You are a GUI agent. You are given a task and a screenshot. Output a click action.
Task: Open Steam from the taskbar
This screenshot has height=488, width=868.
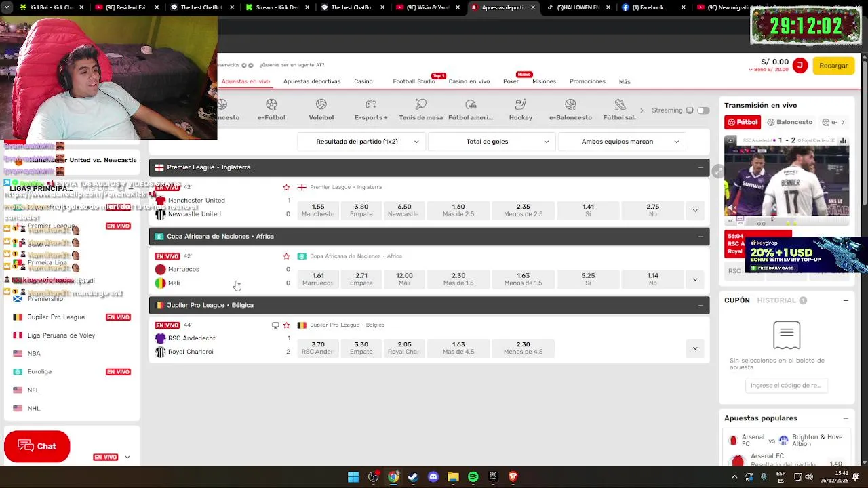coord(413,476)
